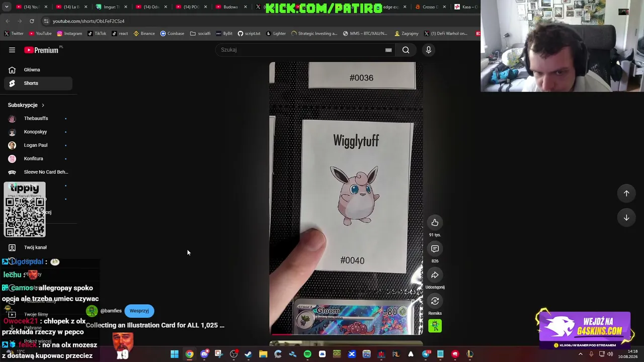Select Shorts in the sidebar
644x362 pixels.
pos(38,83)
